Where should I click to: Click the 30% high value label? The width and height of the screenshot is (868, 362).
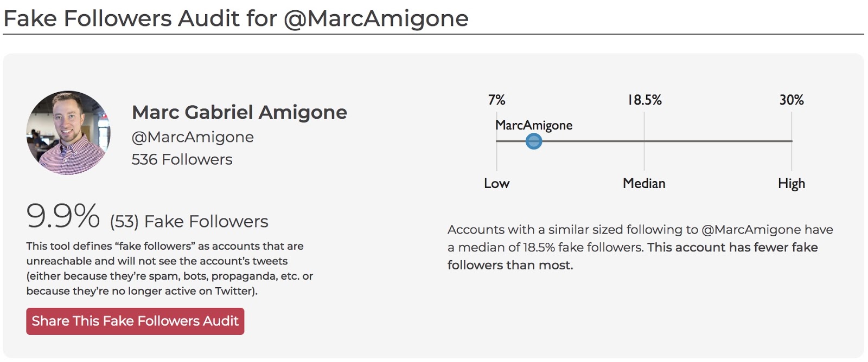[792, 100]
